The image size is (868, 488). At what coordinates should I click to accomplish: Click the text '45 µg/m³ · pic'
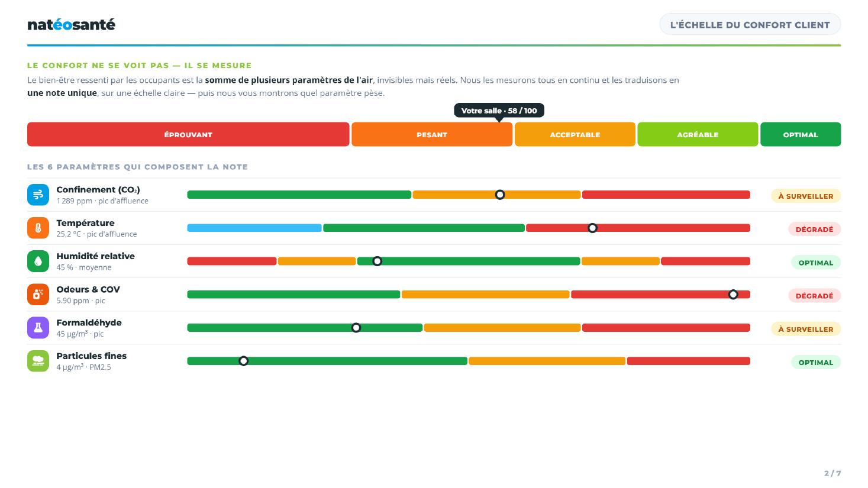point(80,334)
